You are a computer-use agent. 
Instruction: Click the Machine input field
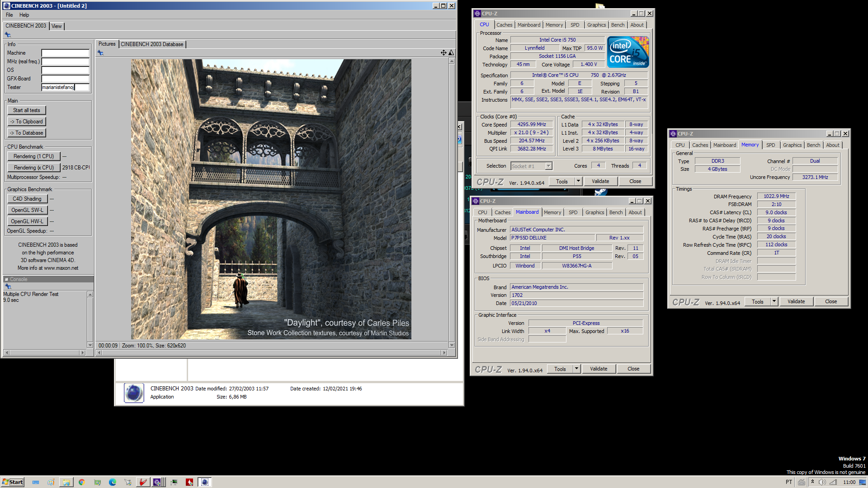point(66,53)
